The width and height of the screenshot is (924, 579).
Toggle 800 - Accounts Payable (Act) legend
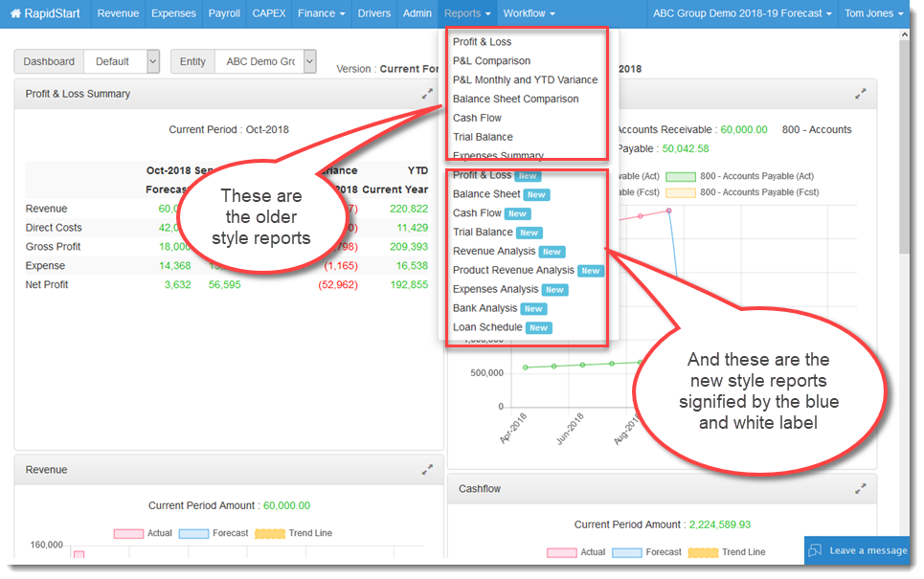click(740, 176)
